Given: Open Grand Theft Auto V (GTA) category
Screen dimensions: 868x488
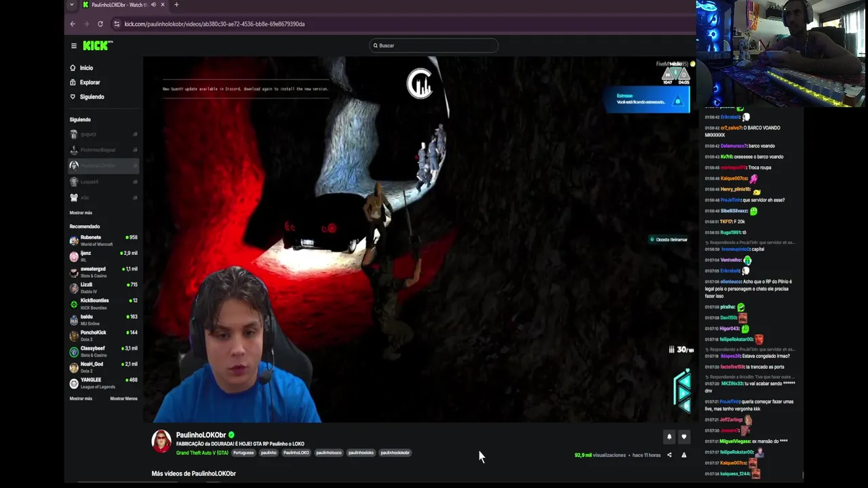Looking at the screenshot, I should 202,453.
